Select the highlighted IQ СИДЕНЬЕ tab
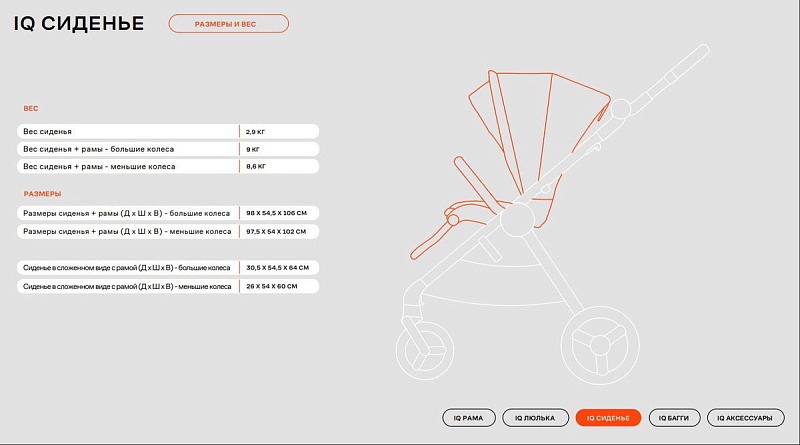Image resolution: width=800 pixels, height=445 pixels. coord(608,418)
